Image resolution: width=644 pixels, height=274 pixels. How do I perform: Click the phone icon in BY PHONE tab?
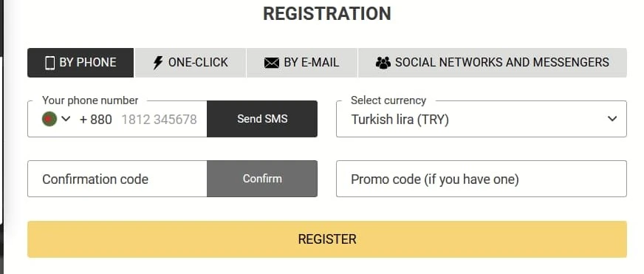tap(50, 63)
